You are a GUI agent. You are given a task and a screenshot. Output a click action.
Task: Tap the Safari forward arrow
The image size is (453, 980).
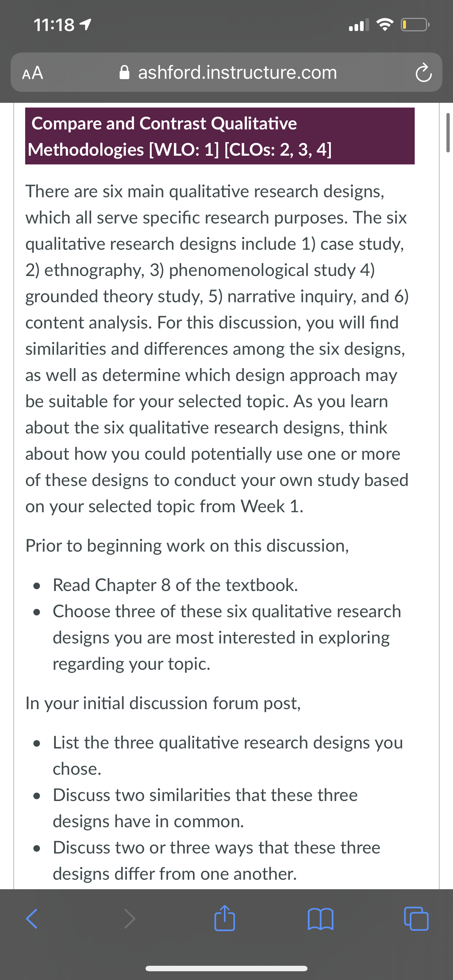coord(129,919)
